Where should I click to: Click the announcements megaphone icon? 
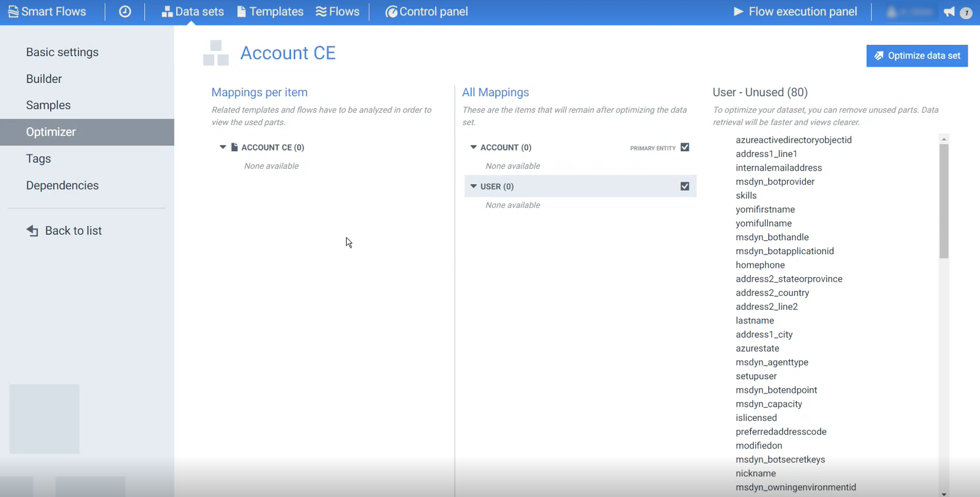point(949,12)
